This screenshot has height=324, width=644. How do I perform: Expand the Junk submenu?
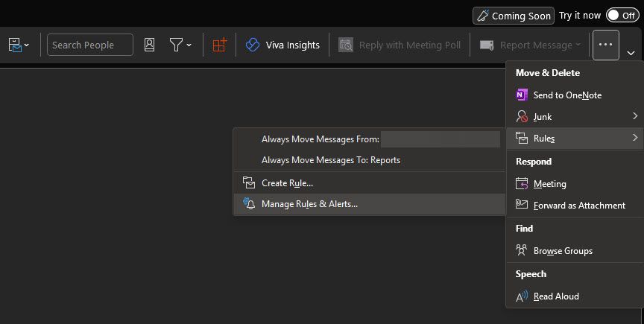(x=574, y=117)
